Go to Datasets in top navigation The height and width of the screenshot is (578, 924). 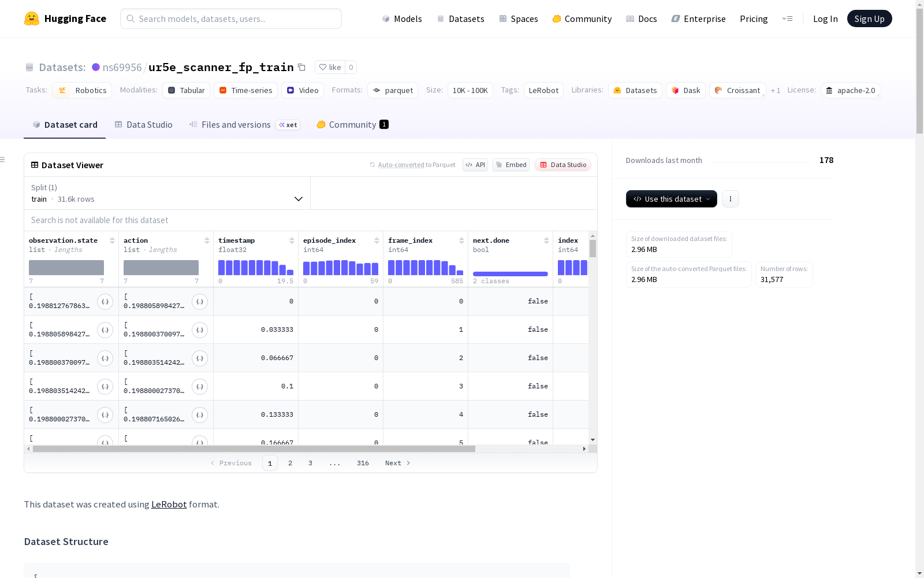461,18
